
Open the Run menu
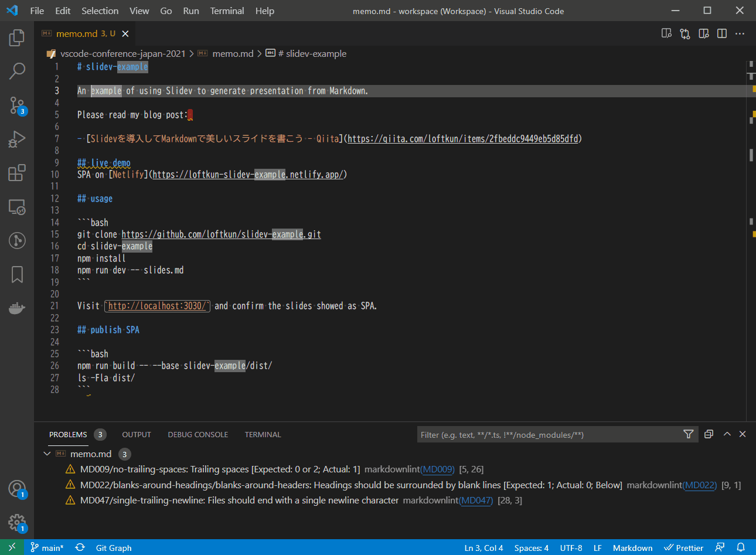pos(191,11)
